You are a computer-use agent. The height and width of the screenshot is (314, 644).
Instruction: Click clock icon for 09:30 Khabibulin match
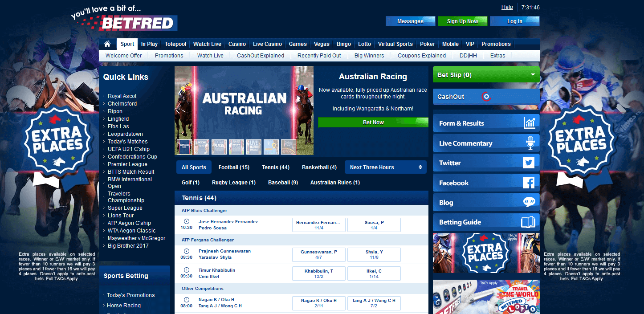tap(187, 270)
